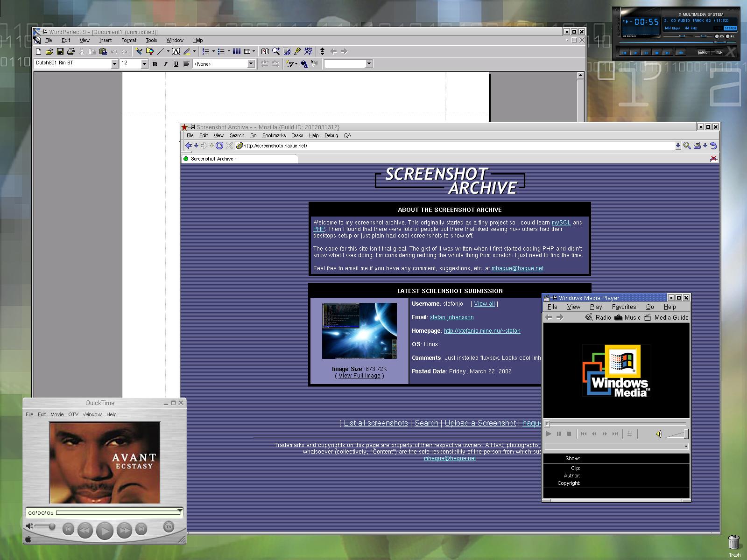This screenshot has width=747, height=560.
Task: Open the WordPerfect spell check book icon
Action: click(265, 51)
